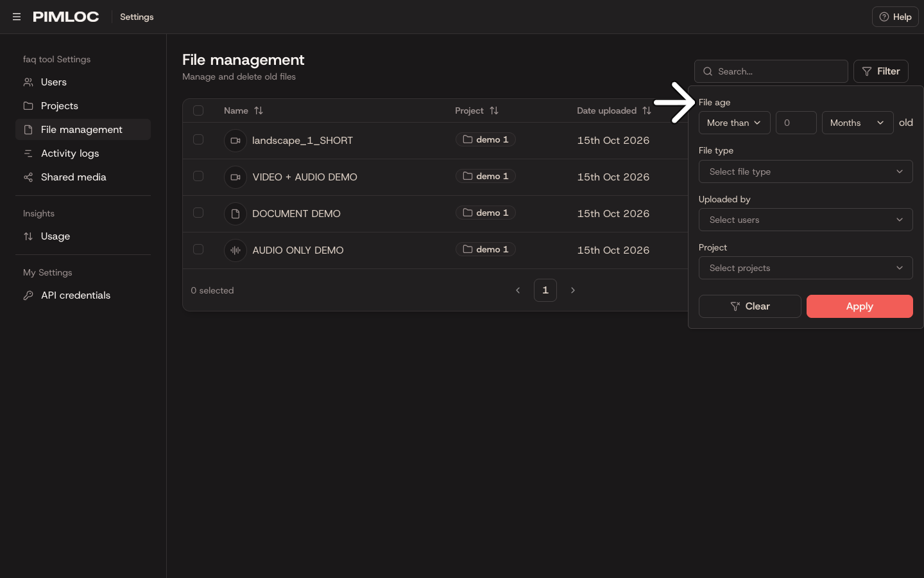Screen dimensions: 924x578
Task: Sort by Date uploaded column arrows
Action: point(647,110)
